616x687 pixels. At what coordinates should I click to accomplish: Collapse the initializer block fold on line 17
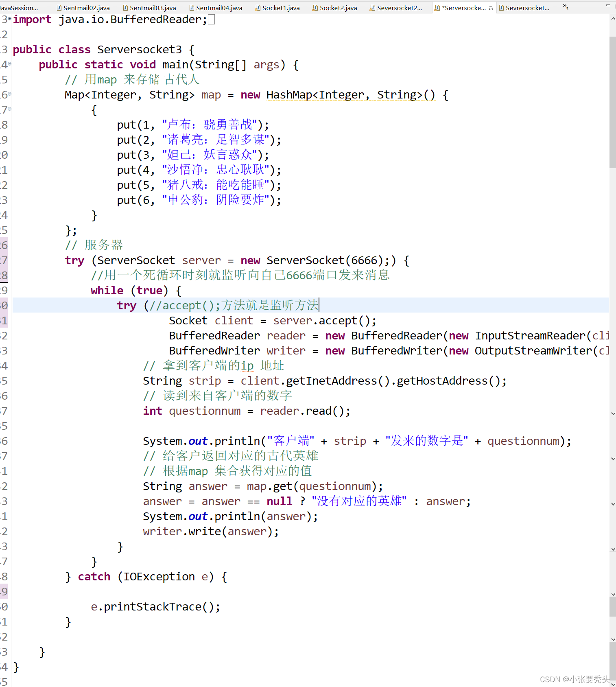tap(9, 109)
